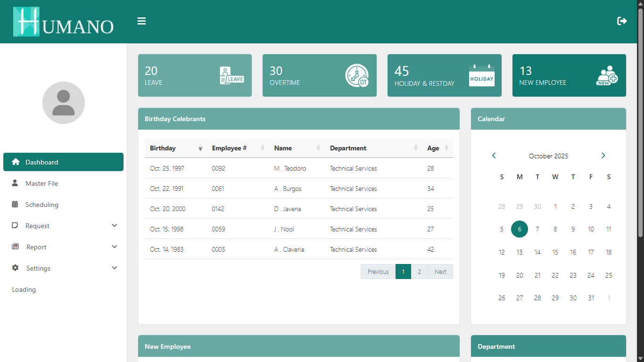644x362 pixels.
Task: Click the Holiday calendar icon
Action: (481, 75)
